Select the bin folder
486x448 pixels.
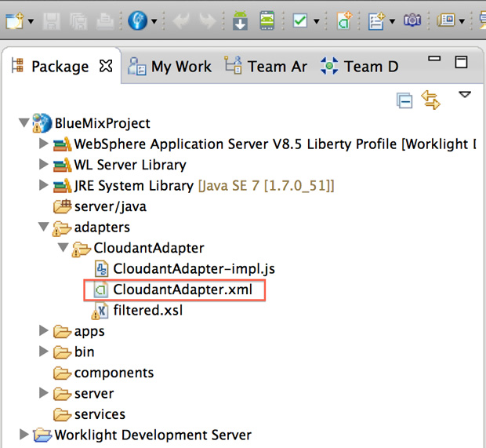(x=84, y=351)
